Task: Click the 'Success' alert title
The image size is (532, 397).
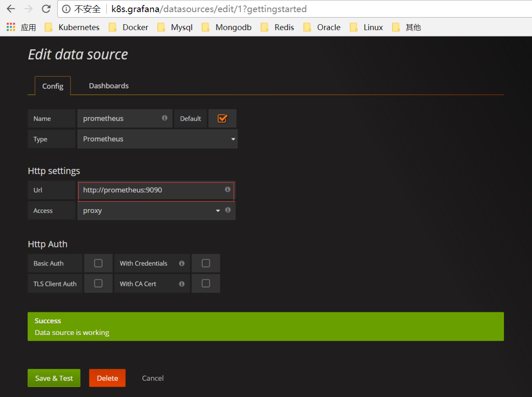Action: tap(48, 321)
